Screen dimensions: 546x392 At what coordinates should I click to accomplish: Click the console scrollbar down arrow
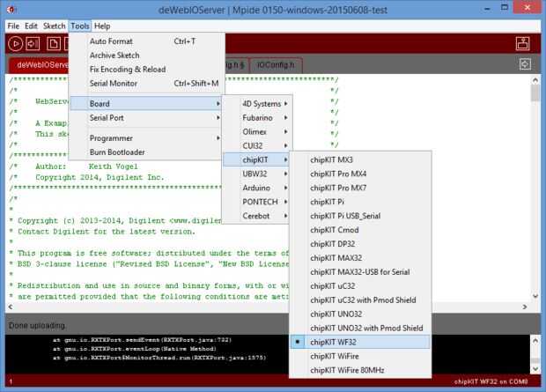coord(535,368)
